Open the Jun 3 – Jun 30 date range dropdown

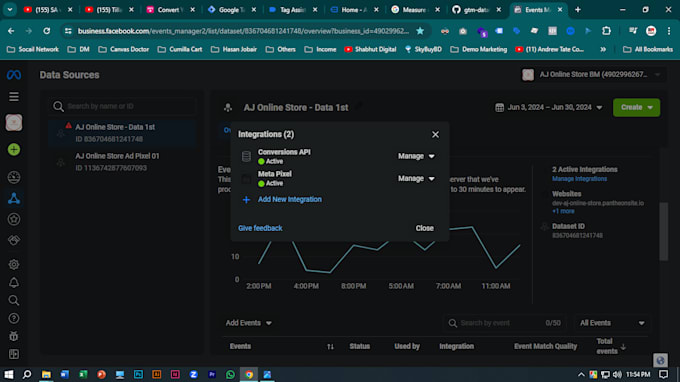coord(549,108)
